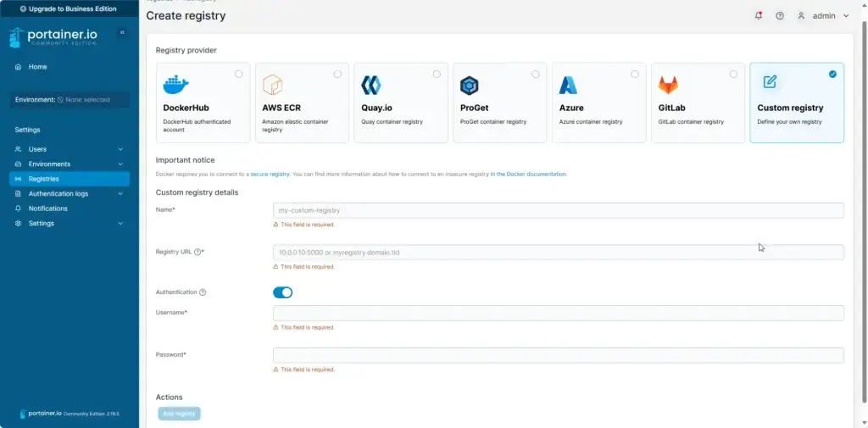Click the 'Actions' section heading
This screenshot has width=868, height=428.
tap(169, 397)
